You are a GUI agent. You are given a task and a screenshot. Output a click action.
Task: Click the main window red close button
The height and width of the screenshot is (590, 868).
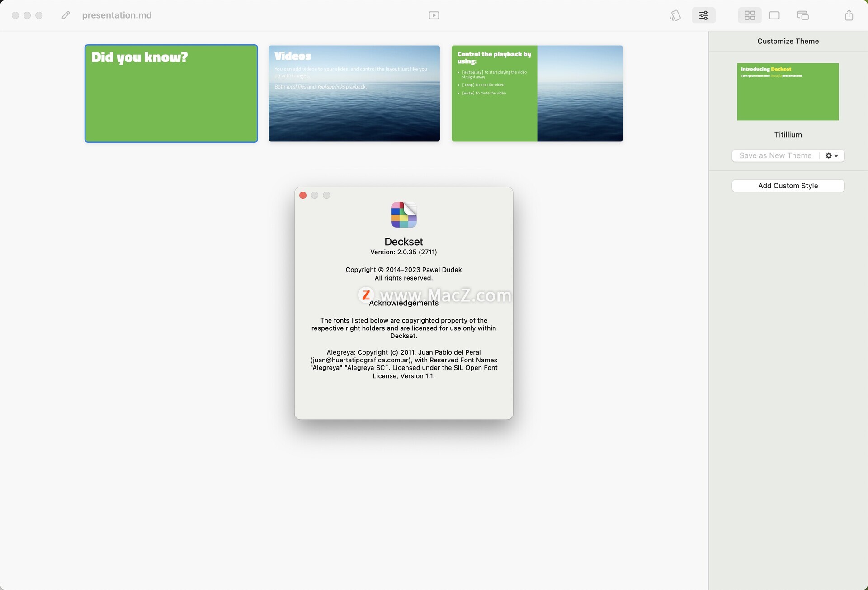(x=15, y=15)
